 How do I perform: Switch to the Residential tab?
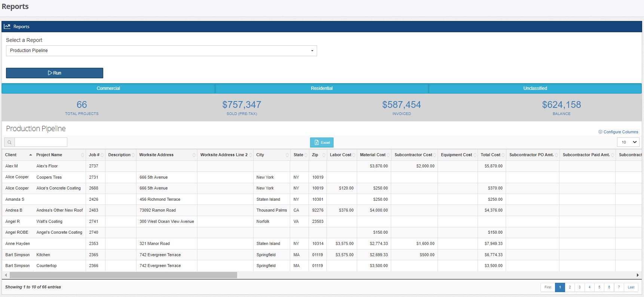(x=322, y=88)
